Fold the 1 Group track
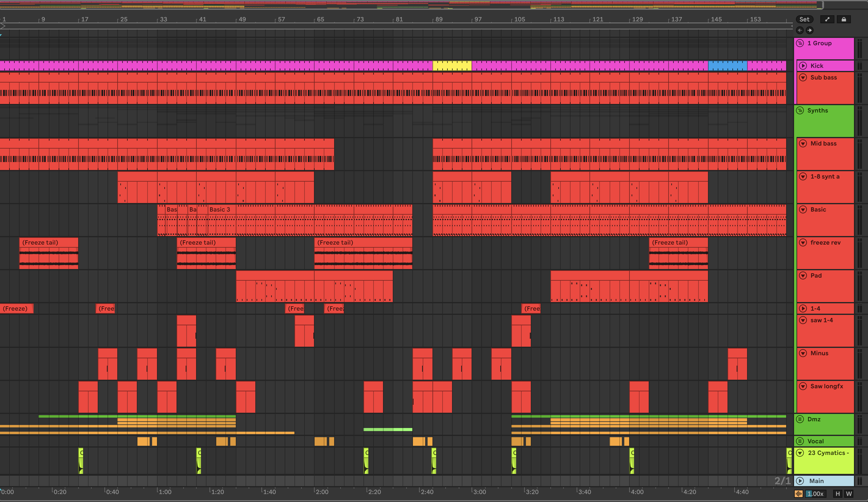 point(800,43)
